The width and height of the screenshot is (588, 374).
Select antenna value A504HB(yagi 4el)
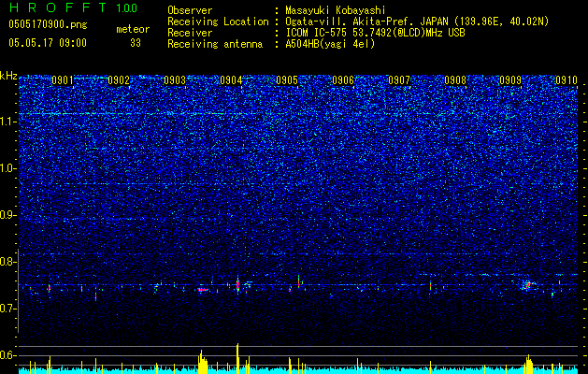[x=330, y=44]
